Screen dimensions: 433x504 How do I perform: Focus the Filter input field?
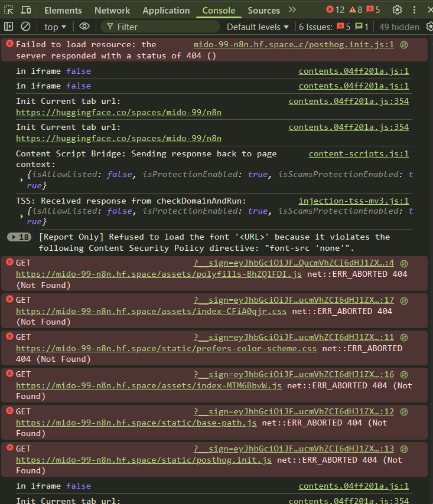(160, 27)
